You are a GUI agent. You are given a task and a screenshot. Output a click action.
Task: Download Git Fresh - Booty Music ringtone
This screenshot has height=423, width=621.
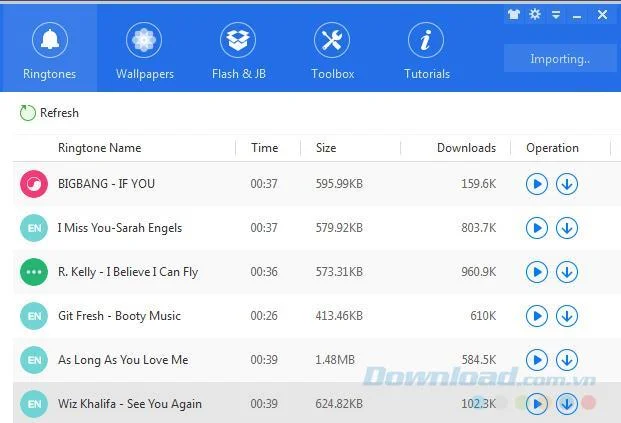click(567, 316)
